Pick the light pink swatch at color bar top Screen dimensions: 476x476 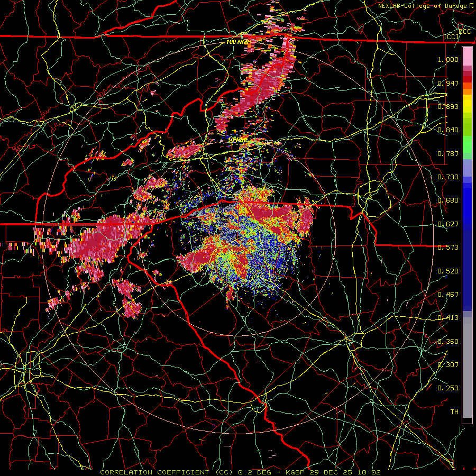click(467, 57)
